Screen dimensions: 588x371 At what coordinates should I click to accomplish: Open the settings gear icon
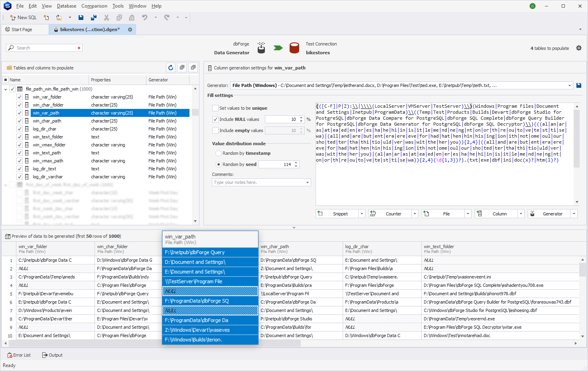579,48
